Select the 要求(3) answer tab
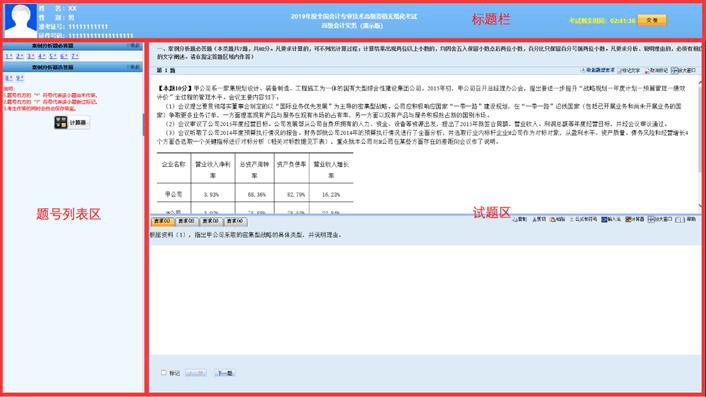Viewport: 706px width, 397px height. (x=211, y=221)
